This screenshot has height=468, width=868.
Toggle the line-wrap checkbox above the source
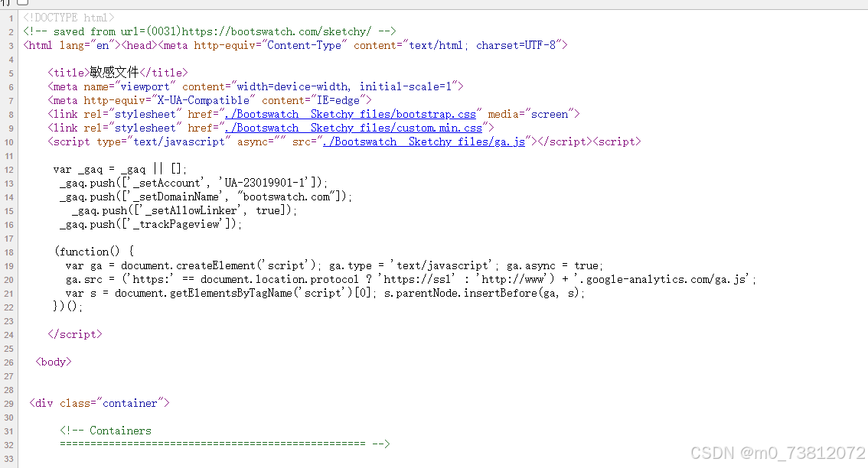pos(23,2)
